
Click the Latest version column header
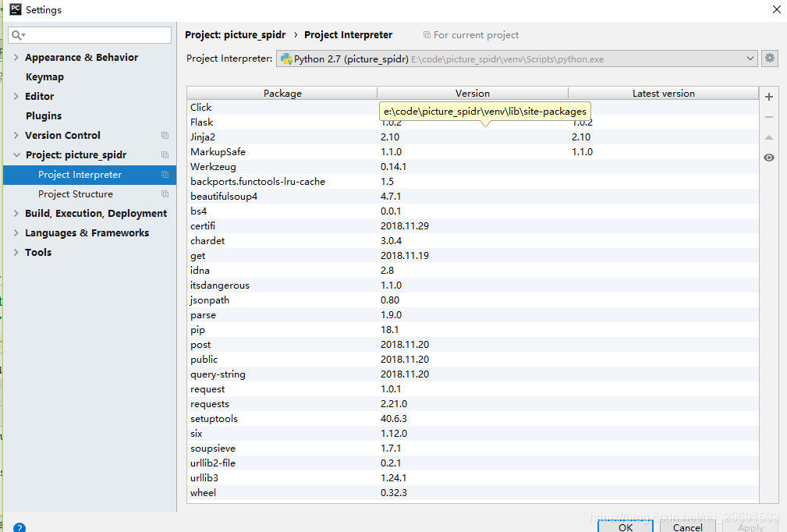[664, 94]
